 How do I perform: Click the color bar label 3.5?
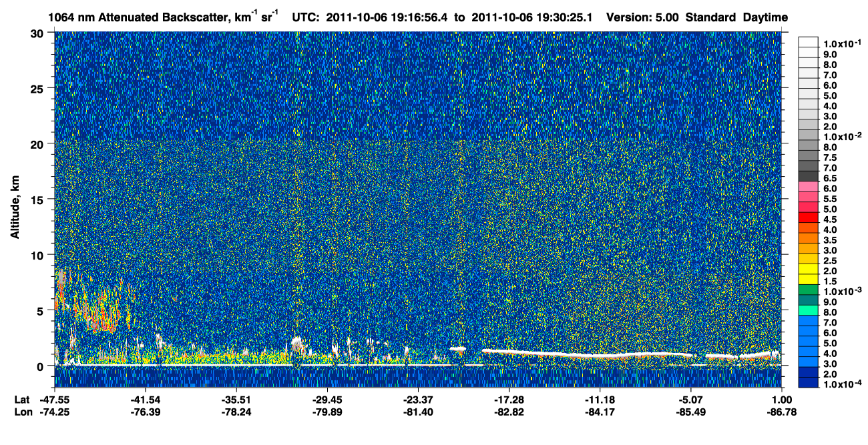pyautogui.click(x=831, y=240)
